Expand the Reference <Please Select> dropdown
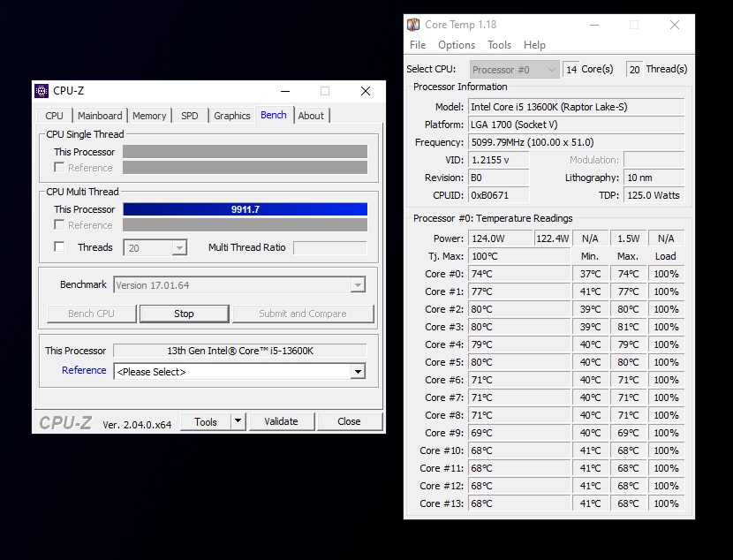This screenshot has height=560, width=733. click(x=358, y=372)
